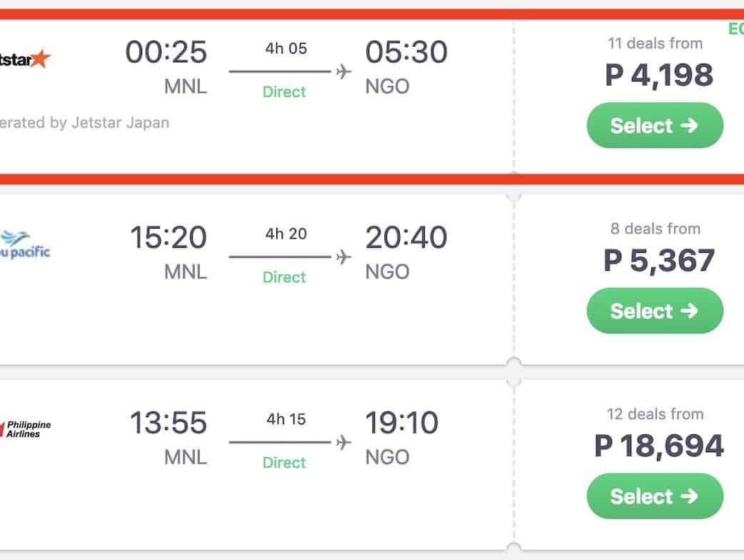Select the P 18,694 Philippine Airlines deal
Screen dimensions: 744x560
(654, 496)
